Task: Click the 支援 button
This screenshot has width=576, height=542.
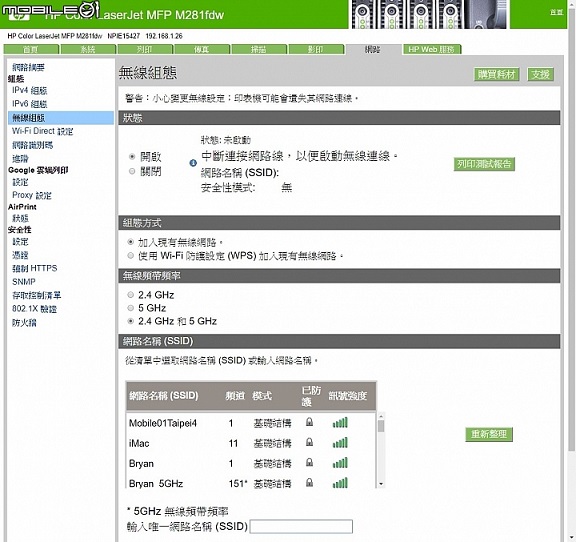Action: coord(540,75)
